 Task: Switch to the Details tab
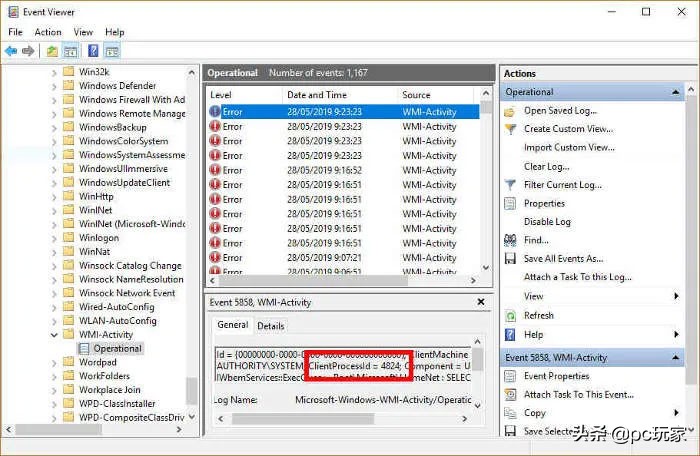click(x=270, y=326)
